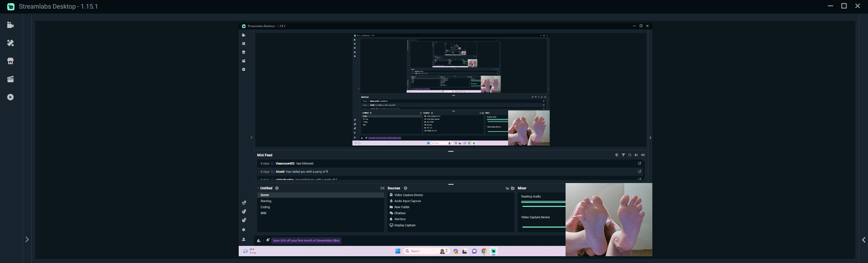Image resolution: width=868 pixels, height=263 pixels.
Task: Collapse the right panel using the chevron
Action: tap(863, 240)
